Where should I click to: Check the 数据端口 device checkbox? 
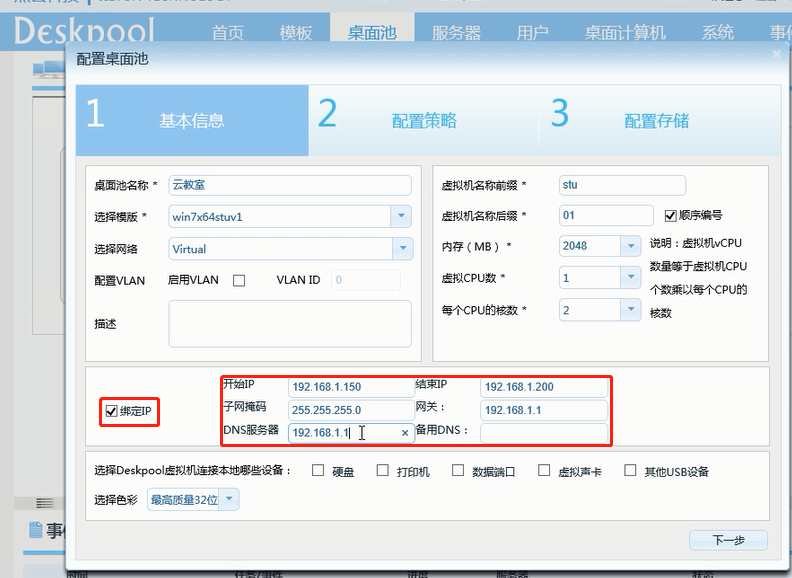[458, 470]
